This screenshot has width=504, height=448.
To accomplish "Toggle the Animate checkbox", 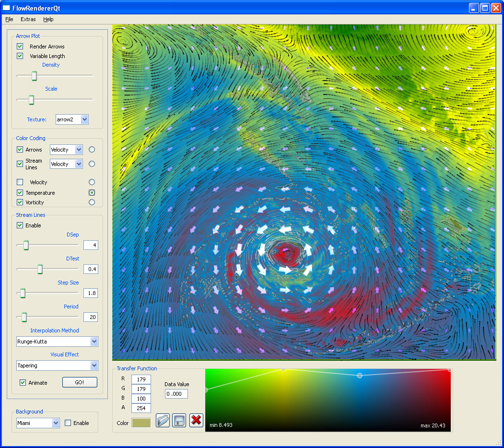I will pos(23,382).
